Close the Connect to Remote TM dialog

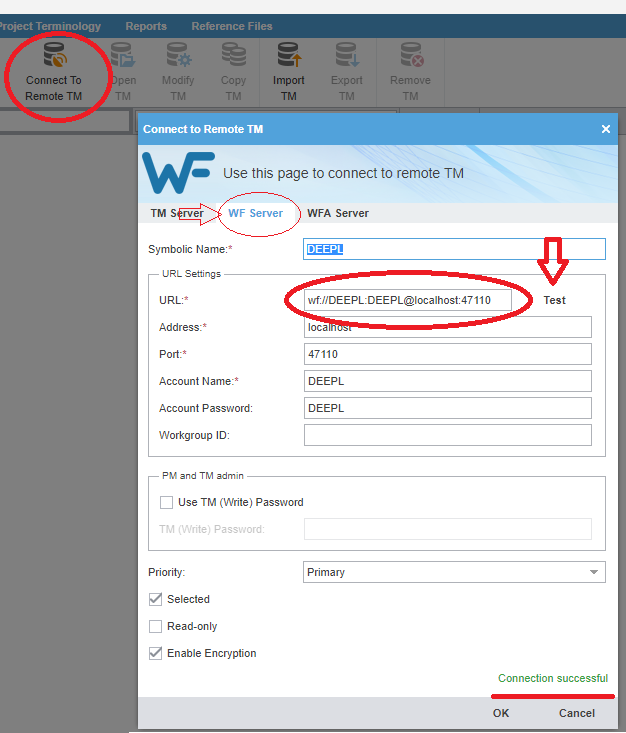[605, 129]
